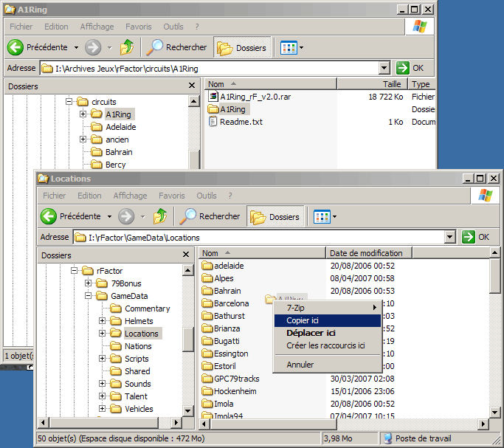Collapse rFactor tree node
The image size is (504, 448).
click(74, 271)
